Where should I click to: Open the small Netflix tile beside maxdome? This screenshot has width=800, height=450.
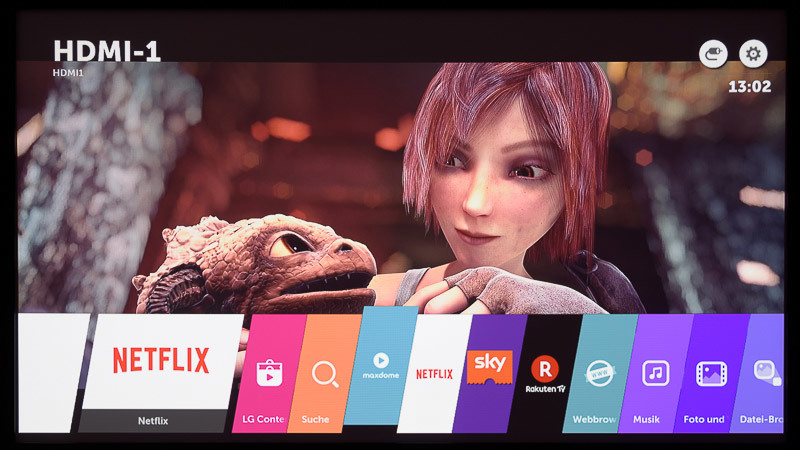pyautogui.click(x=435, y=373)
